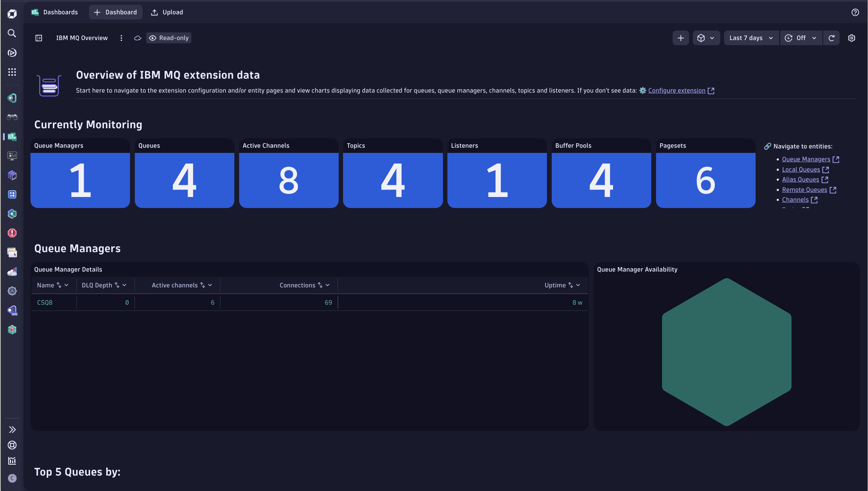Click the Upload button
The image size is (868, 491).
click(x=167, y=12)
